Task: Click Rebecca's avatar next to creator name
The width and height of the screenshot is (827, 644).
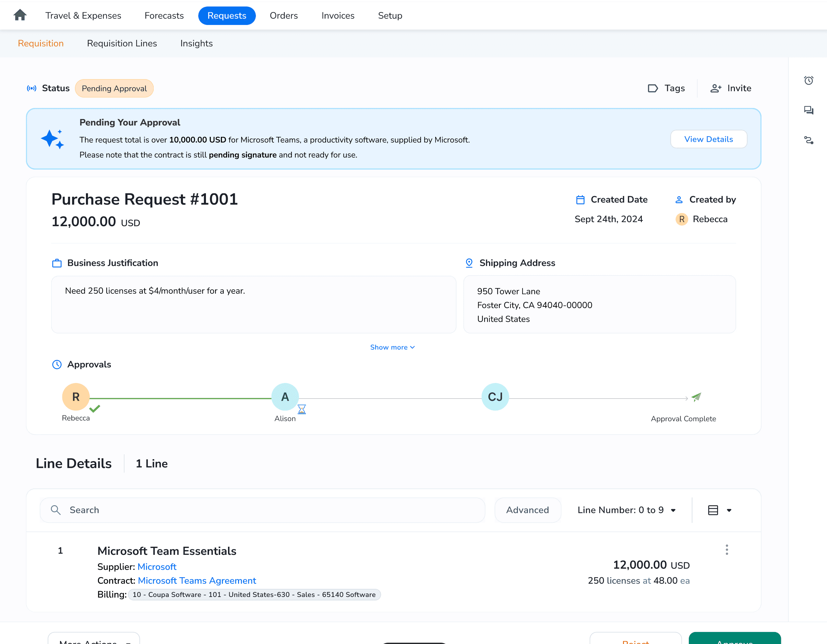Action: [x=682, y=219]
